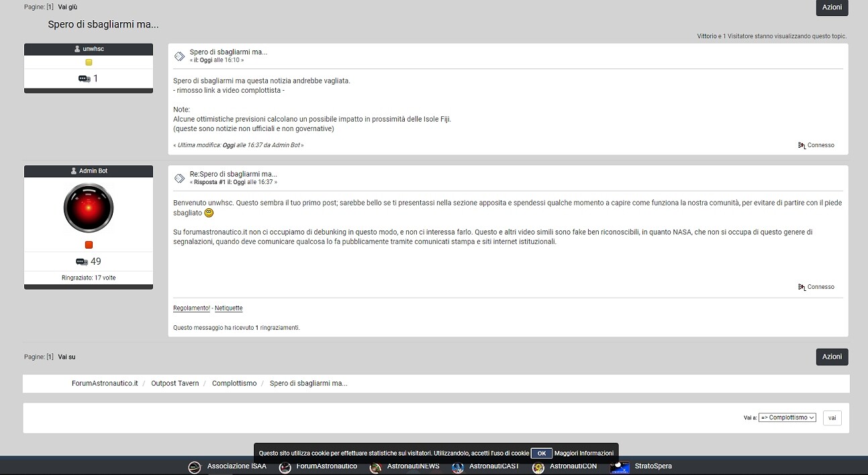This screenshot has width=868, height=475.
Task: Click the Netiquette signature link
Action: pyautogui.click(x=228, y=308)
